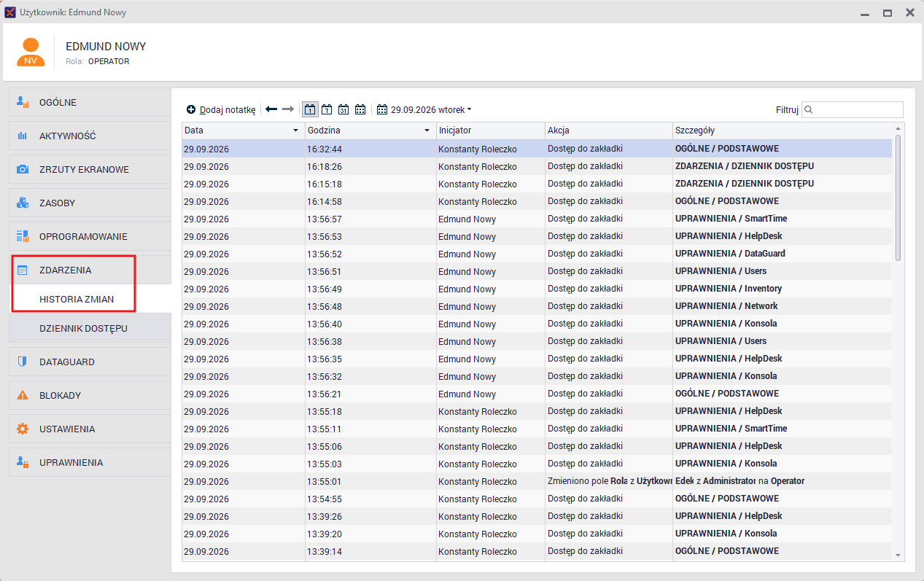Image resolution: width=924 pixels, height=581 pixels.
Task: Show the BLOKADY section
Action: pyautogui.click(x=90, y=396)
